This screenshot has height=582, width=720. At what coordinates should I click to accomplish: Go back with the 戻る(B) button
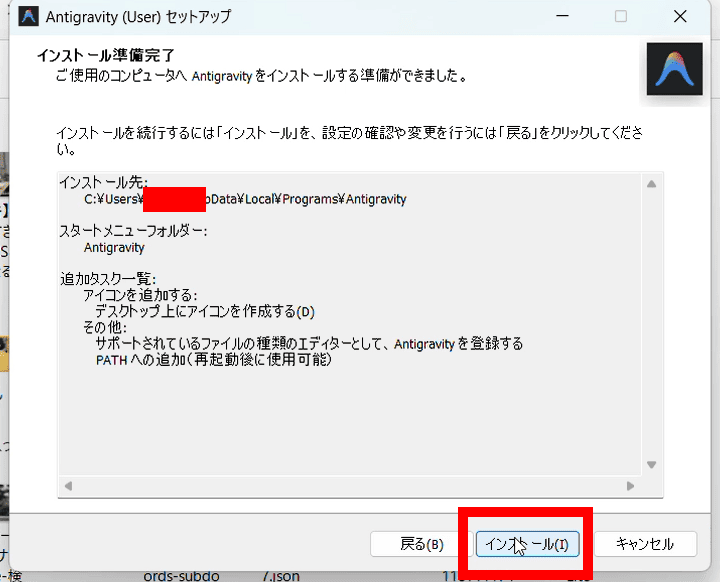click(421, 544)
